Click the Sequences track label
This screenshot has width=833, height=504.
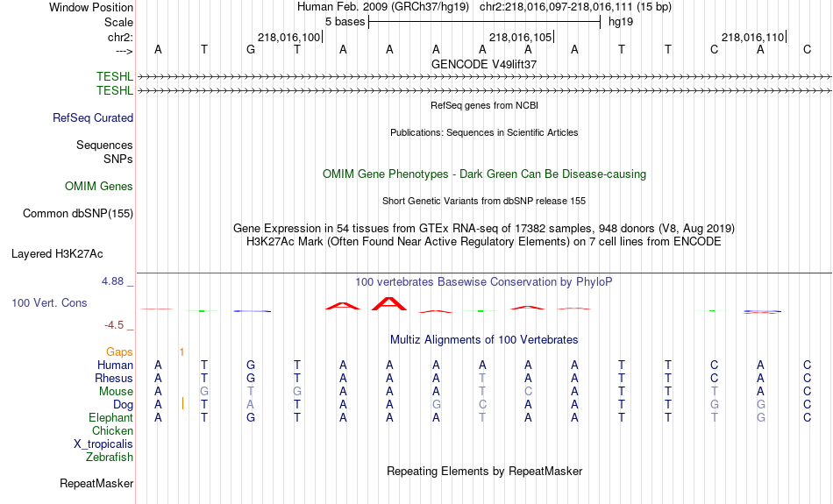tap(104, 145)
